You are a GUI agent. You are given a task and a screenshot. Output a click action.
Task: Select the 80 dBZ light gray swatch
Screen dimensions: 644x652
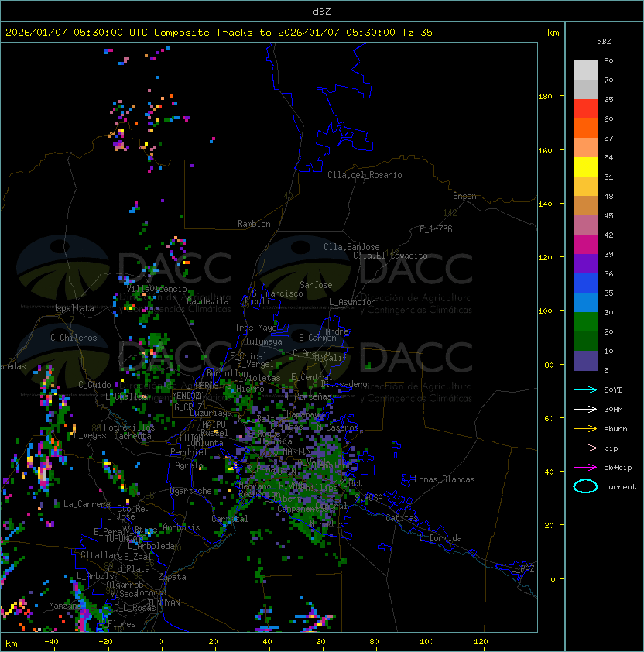click(x=585, y=70)
